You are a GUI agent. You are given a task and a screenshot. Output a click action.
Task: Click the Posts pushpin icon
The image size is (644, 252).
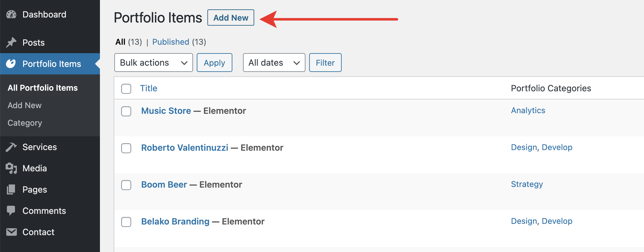tap(11, 43)
